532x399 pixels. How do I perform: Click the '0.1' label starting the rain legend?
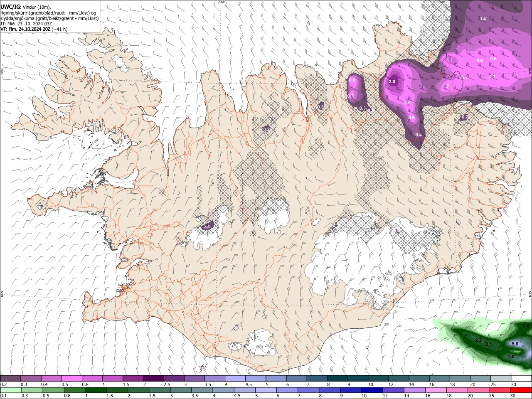pyautogui.click(x=3, y=396)
